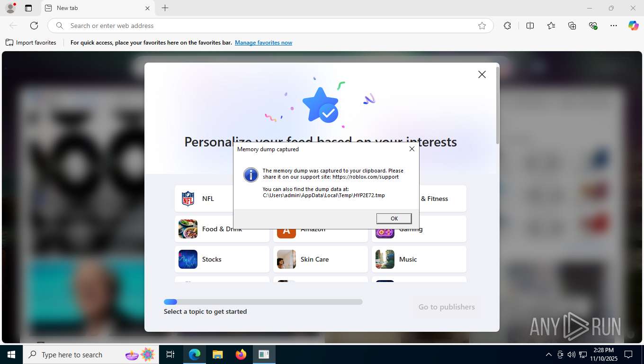Screen dimensions: 644x364
Task: Open the taskbar clock 2:28 PM
Action: 603,355
